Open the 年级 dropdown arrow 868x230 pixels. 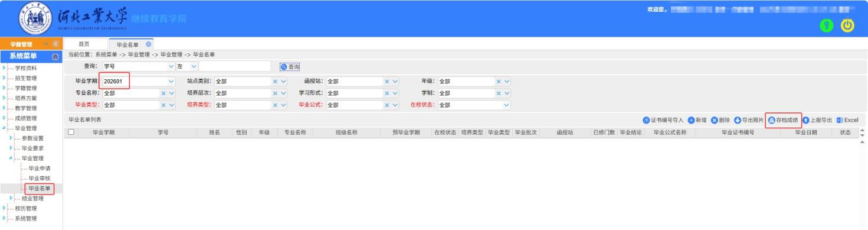coord(506,82)
